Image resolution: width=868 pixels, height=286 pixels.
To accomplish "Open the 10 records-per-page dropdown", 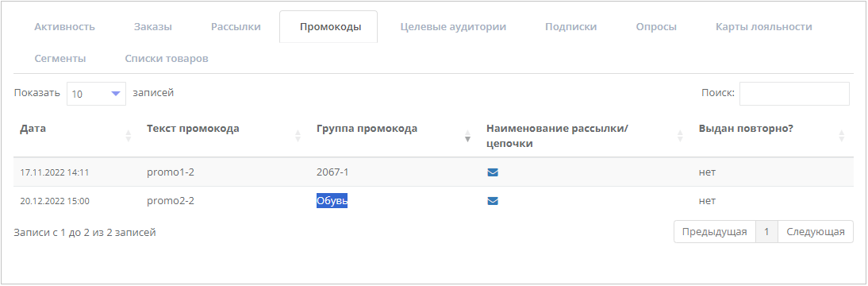I will pyautogui.click(x=96, y=94).
